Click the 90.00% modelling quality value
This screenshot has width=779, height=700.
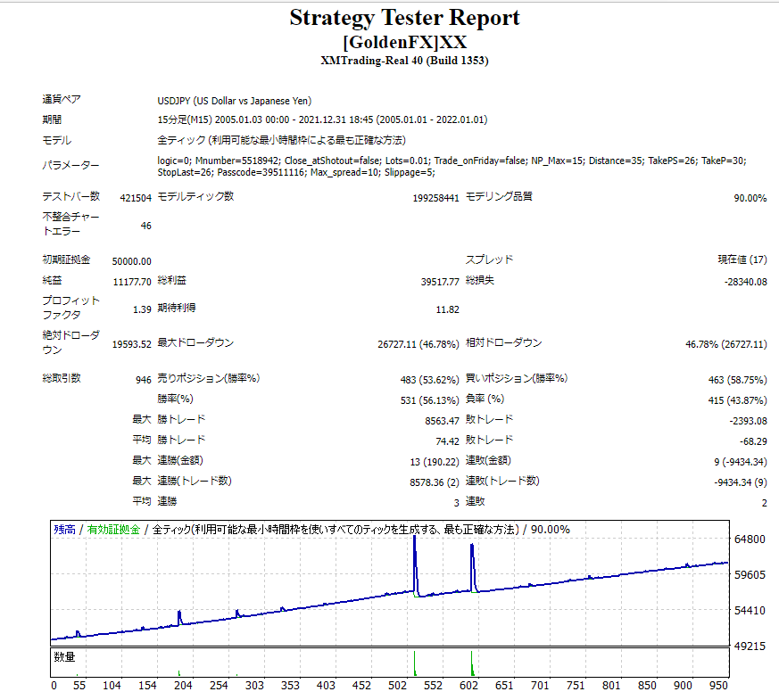point(750,198)
